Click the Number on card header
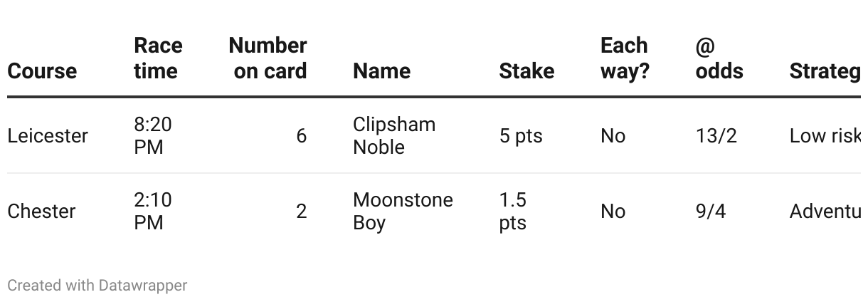Image resolution: width=868 pixels, height=302 pixels. 268,58
